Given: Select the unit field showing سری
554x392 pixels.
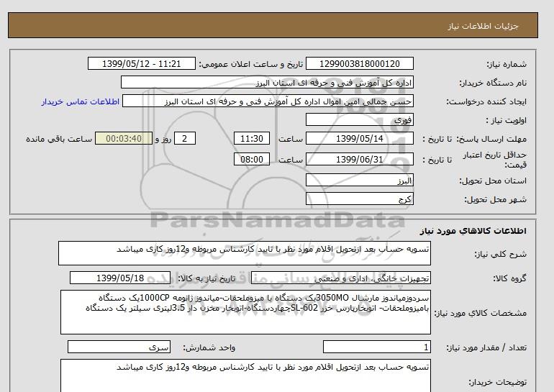Looking at the screenshot, I should 119,347.
